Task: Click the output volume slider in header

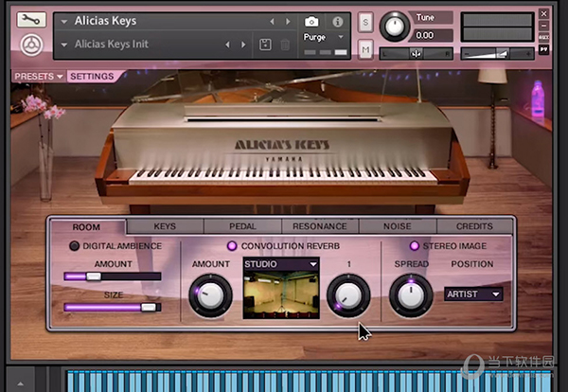Action: pyautogui.click(x=497, y=54)
